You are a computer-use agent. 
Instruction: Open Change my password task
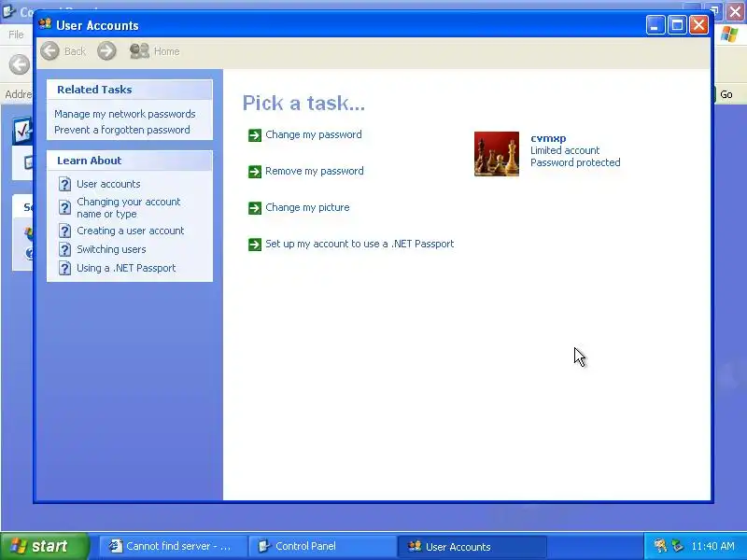pos(314,134)
